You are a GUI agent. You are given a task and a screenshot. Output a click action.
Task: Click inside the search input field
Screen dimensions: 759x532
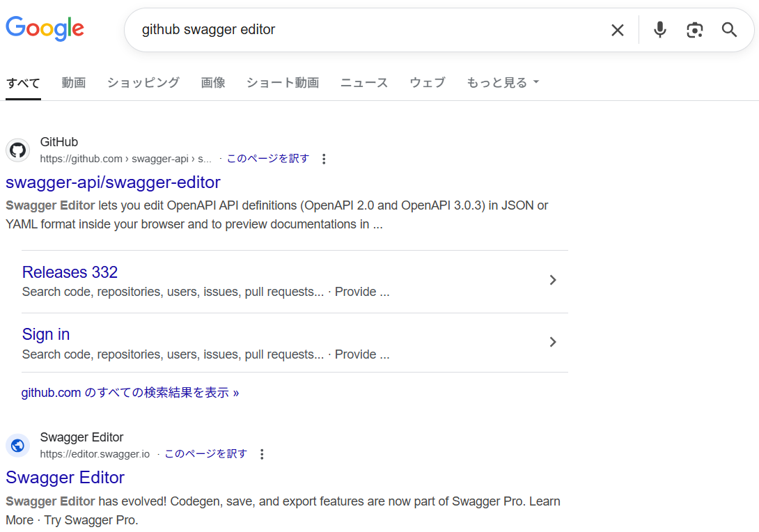(362, 30)
